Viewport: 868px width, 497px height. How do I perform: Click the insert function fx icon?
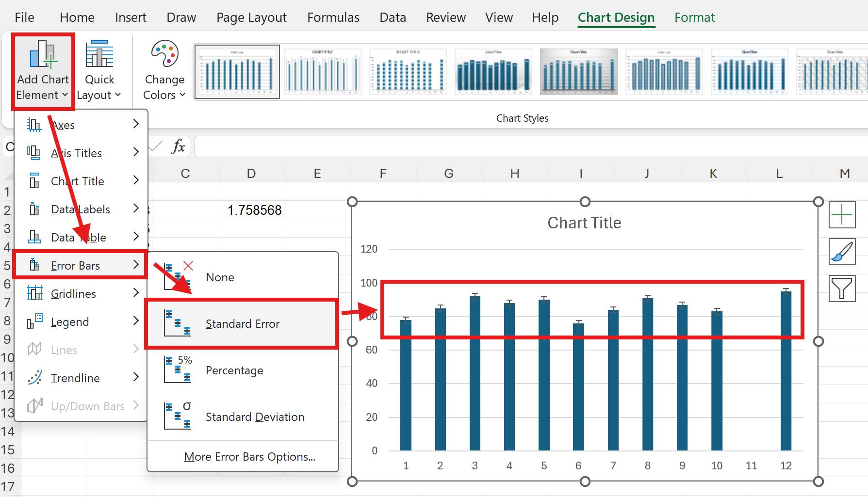pyautogui.click(x=178, y=146)
